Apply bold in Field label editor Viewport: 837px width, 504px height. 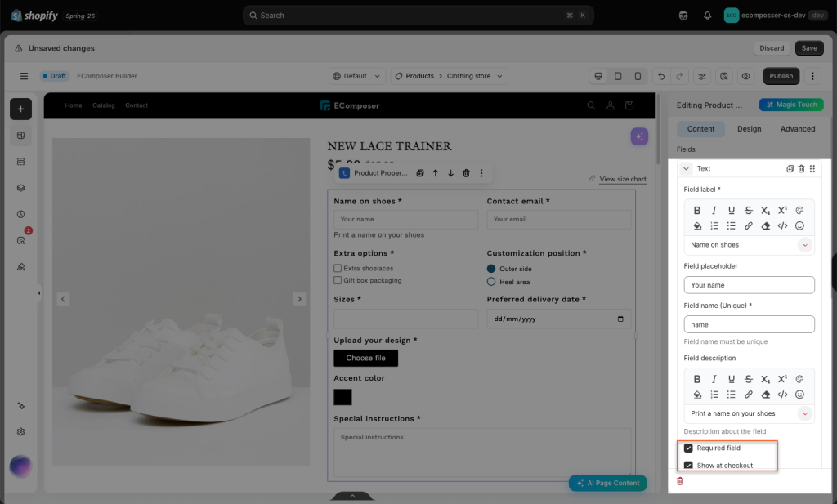(x=697, y=210)
